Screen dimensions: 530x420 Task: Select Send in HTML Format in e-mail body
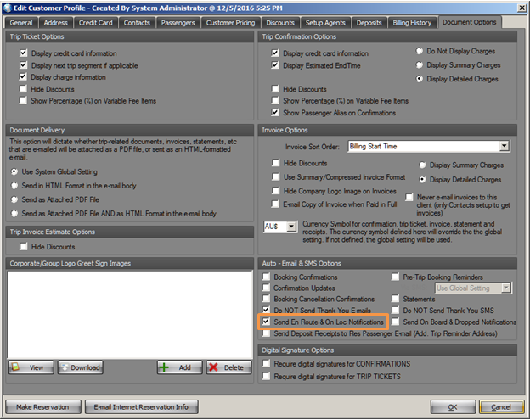pyautogui.click(x=14, y=186)
